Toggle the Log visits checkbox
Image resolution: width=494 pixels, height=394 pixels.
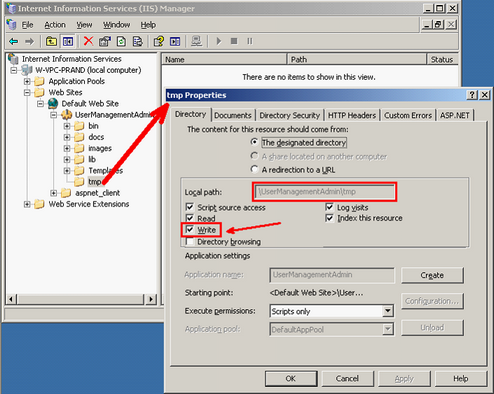point(329,207)
